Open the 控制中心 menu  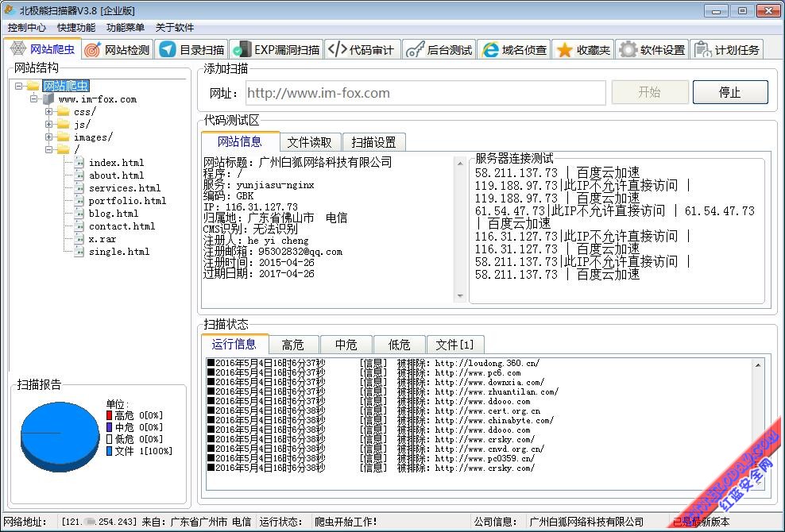[26, 28]
